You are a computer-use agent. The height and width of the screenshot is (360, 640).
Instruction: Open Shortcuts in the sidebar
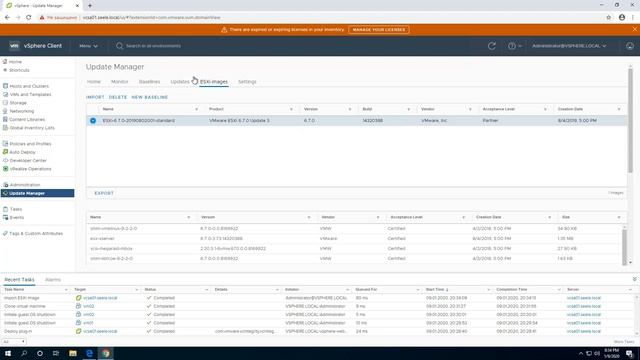pos(19,70)
